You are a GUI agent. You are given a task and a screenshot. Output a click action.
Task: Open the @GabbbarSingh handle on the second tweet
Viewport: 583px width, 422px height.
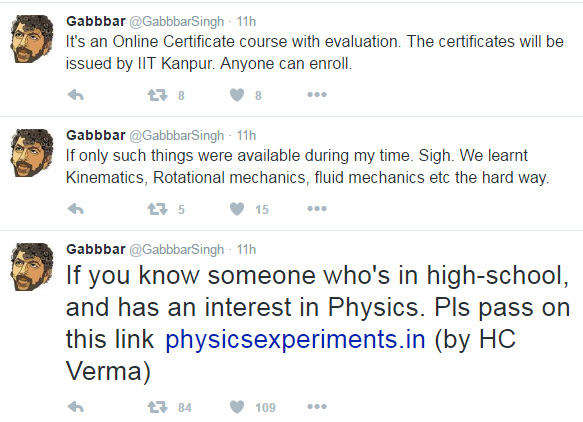click(177, 136)
